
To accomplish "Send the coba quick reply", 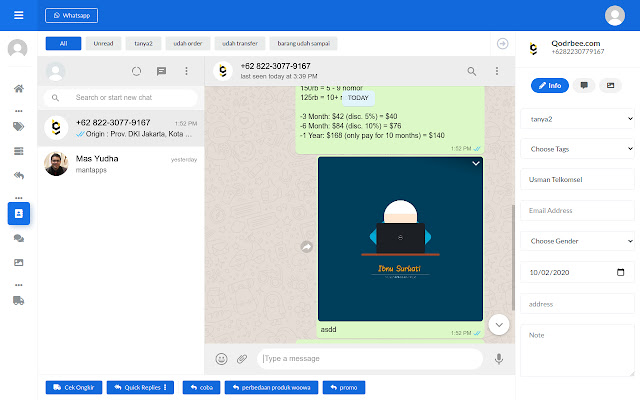I will 202,387.
